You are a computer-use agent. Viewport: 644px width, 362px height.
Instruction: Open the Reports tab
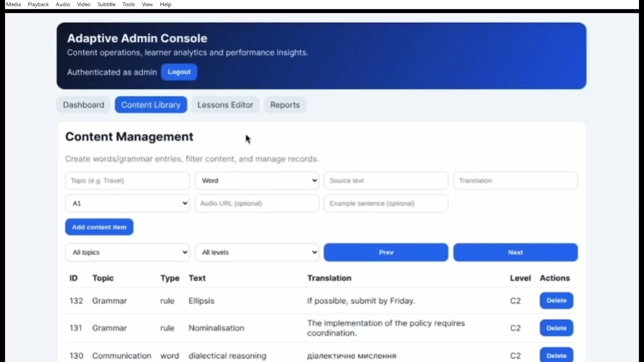(285, 105)
